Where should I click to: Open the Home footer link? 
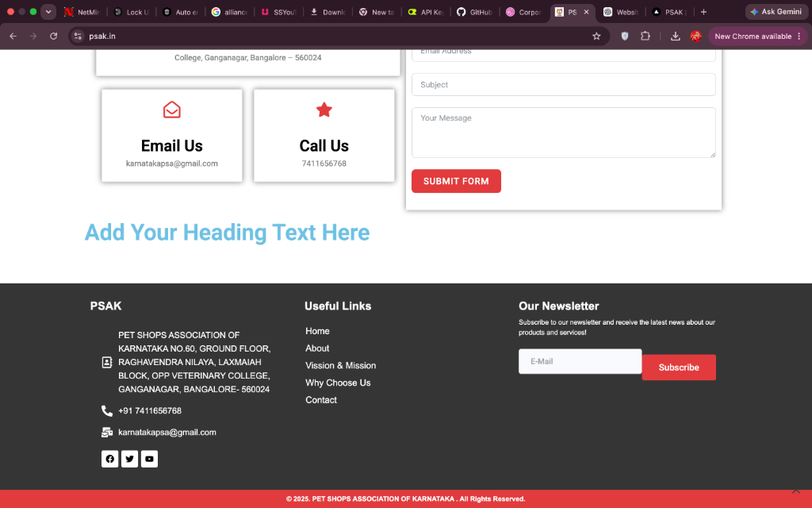click(317, 331)
